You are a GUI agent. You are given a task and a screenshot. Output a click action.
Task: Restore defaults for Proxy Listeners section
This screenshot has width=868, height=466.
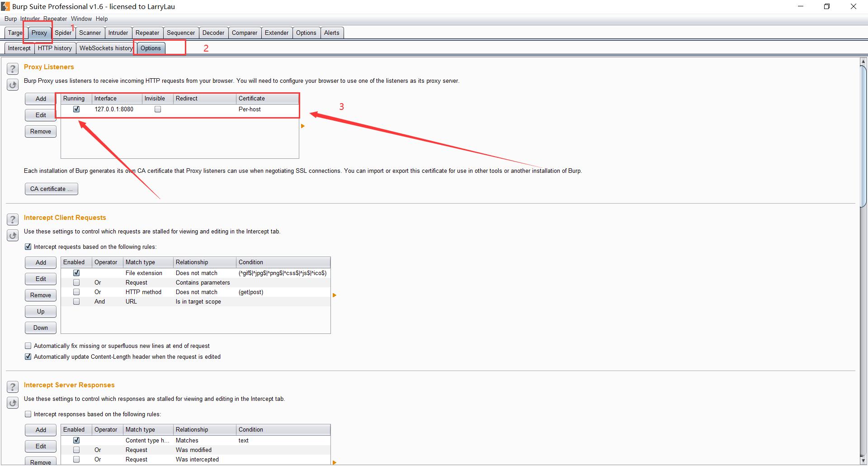13,85
